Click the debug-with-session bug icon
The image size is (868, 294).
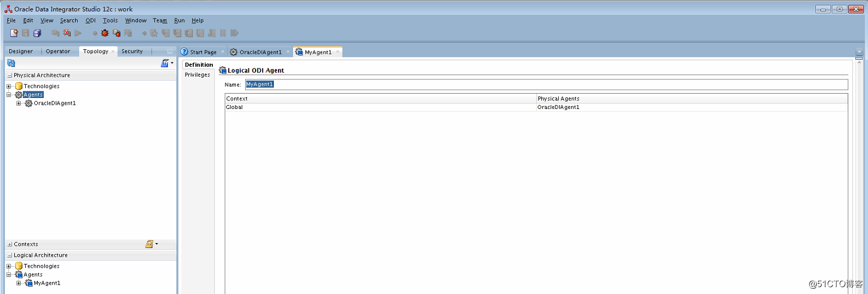[116, 33]
